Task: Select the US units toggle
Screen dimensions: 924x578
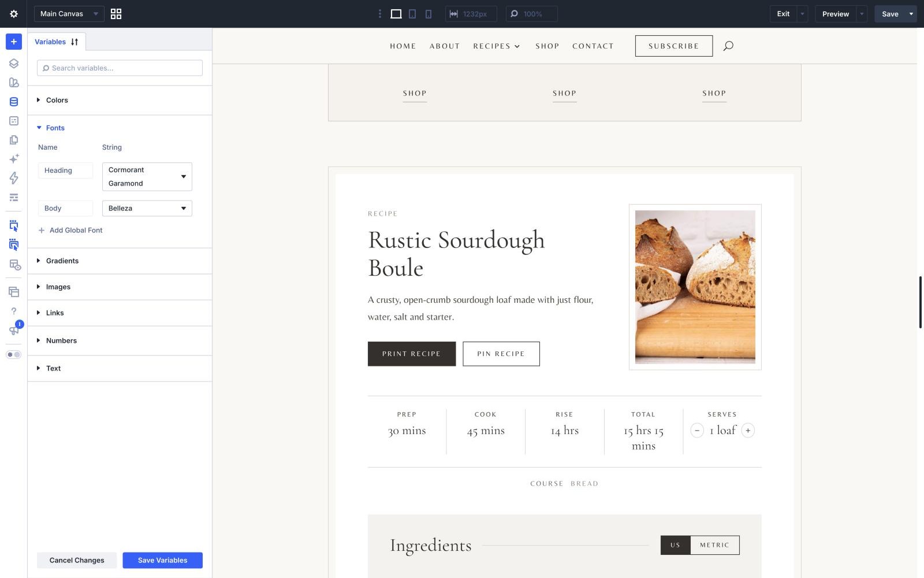Action: (675, 545)
